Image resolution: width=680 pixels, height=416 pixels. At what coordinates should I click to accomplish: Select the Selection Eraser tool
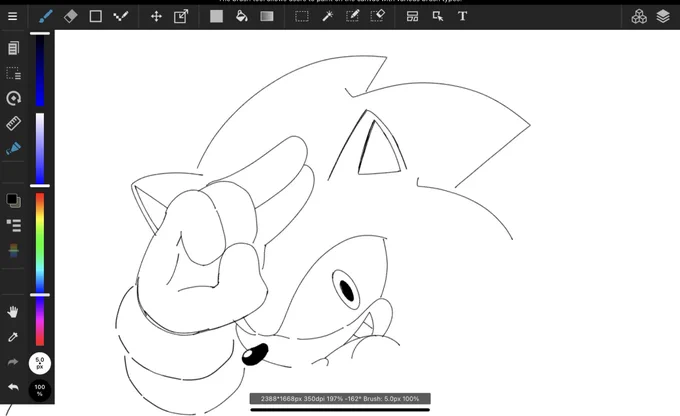click(378, 16)
